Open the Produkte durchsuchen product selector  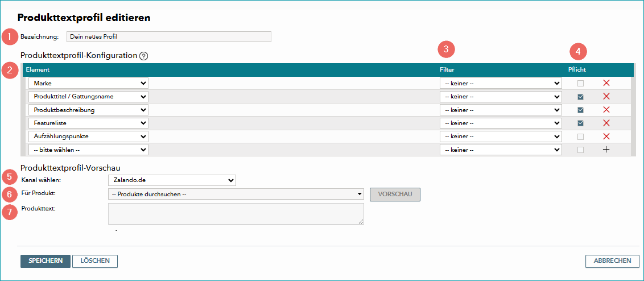point(236,194)
